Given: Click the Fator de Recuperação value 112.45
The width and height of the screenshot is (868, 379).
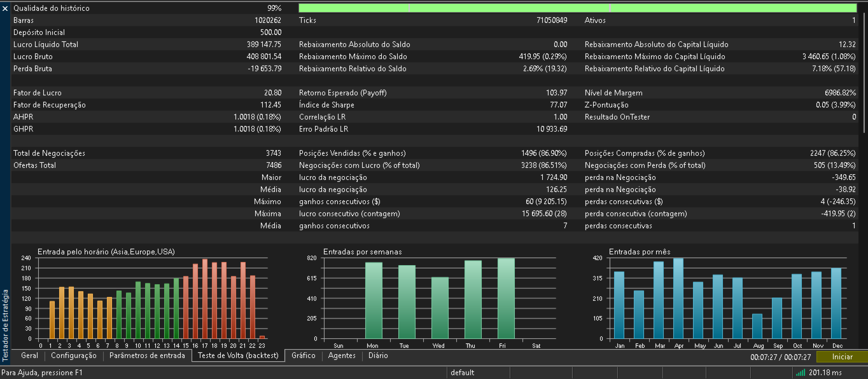Looking at the screenshot, I should pos(271,105).
